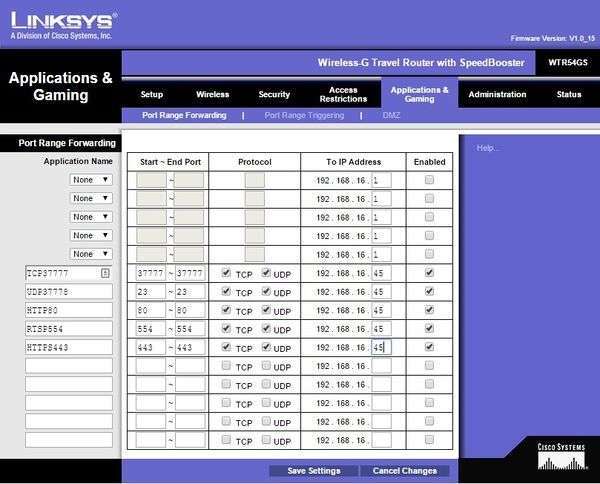
Task: Switch to the Wireless tab
Action: pos(213,95)
